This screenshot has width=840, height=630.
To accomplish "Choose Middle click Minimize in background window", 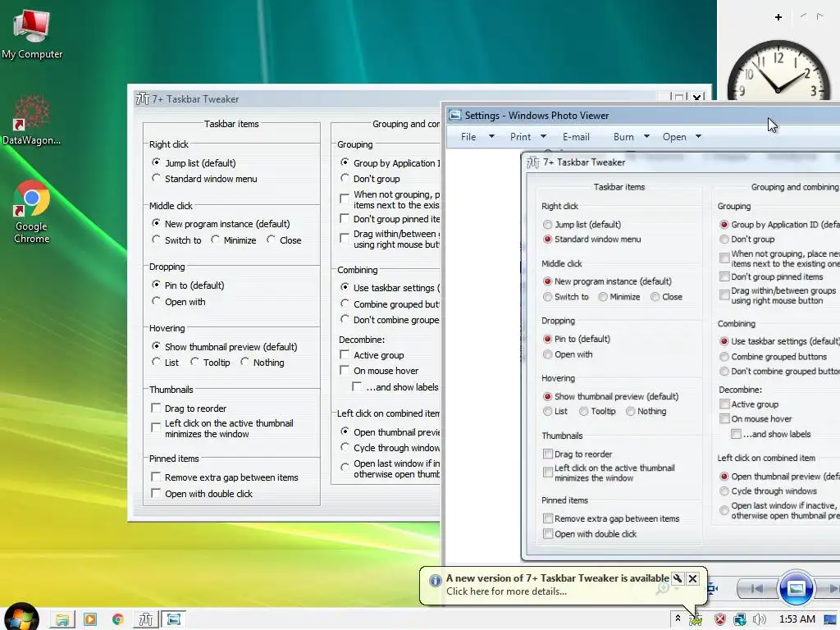I will click(x=233, y=240).
